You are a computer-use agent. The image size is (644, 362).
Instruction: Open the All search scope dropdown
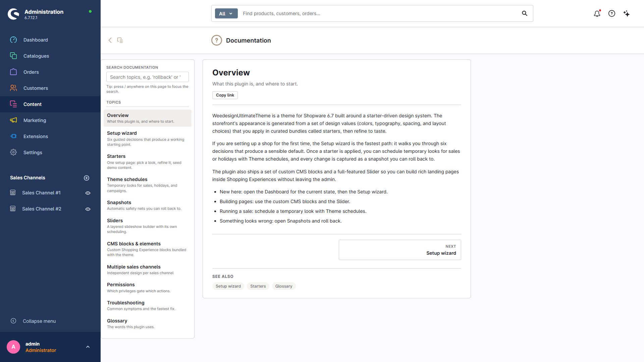click(x=226, y=13)
